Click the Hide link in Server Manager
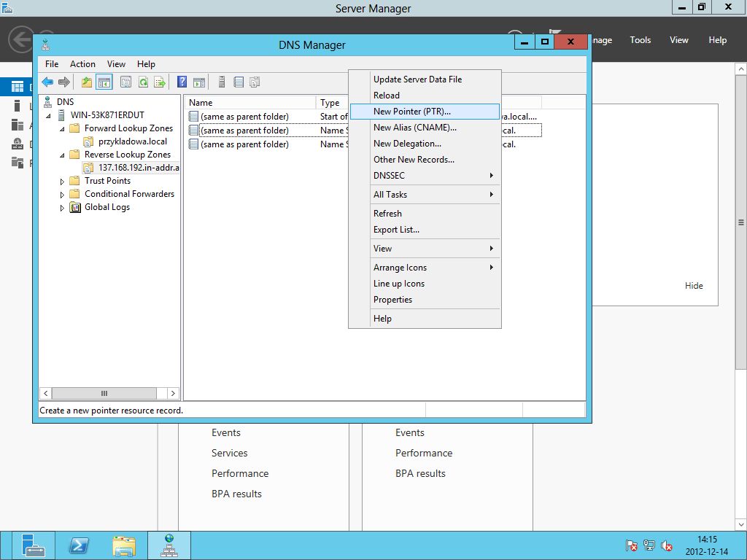This screenshot has height=560, width=747. [x=694, y=286]
